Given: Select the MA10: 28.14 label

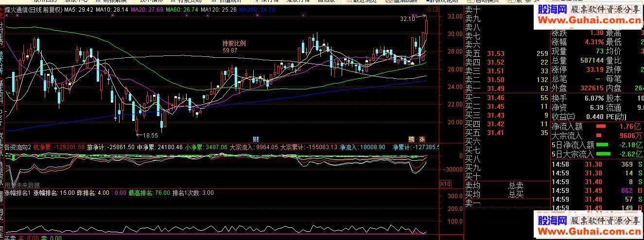Looking at the screenshot, I should point(111,9).
